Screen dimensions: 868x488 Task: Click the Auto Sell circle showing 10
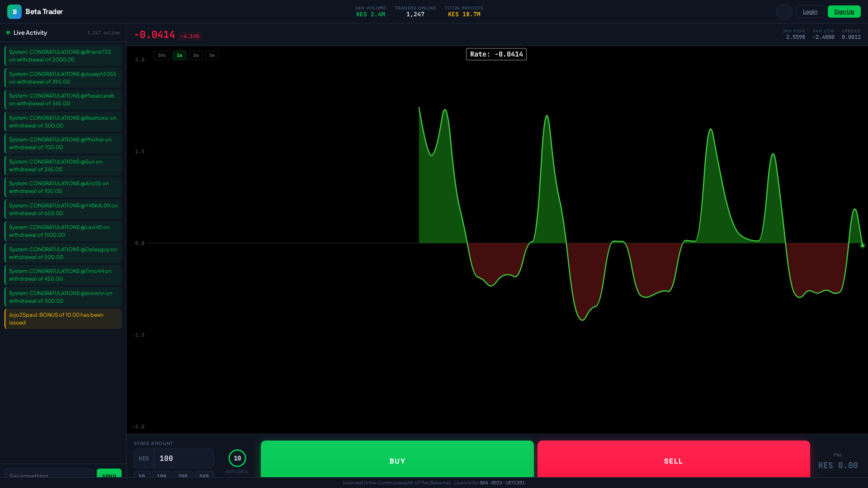237,458
